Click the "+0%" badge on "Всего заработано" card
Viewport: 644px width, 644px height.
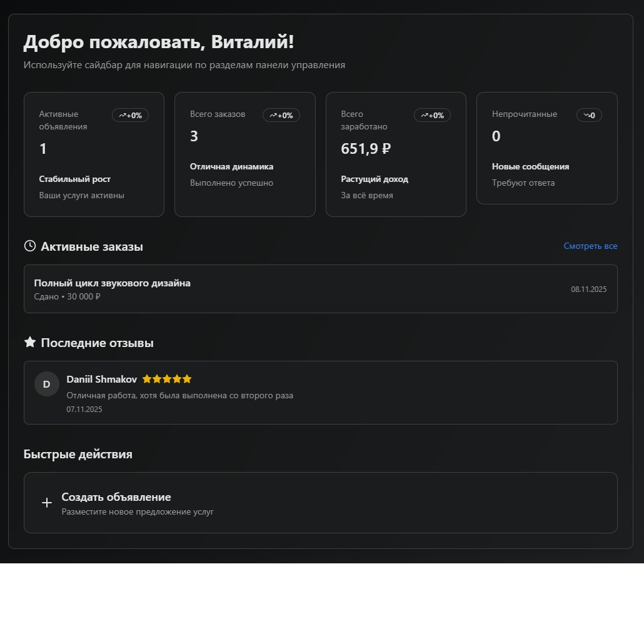pyautogui.click(x=432, y=115)
